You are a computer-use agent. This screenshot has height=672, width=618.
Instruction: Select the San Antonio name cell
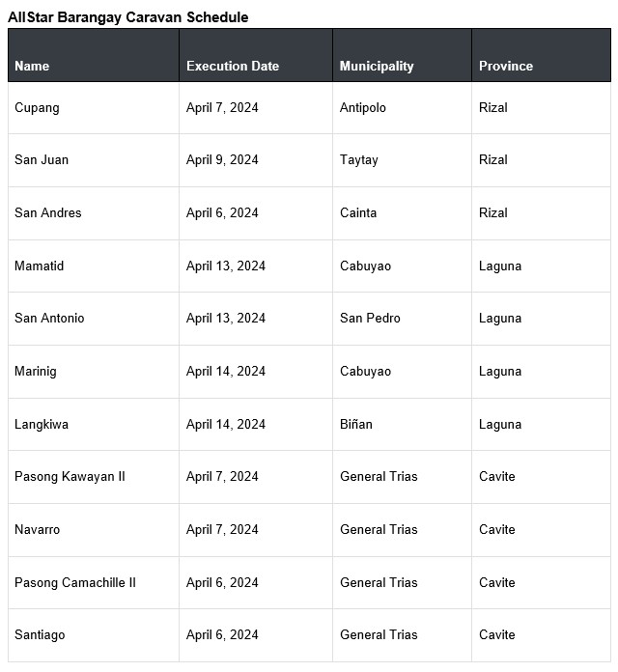(49, 318)
